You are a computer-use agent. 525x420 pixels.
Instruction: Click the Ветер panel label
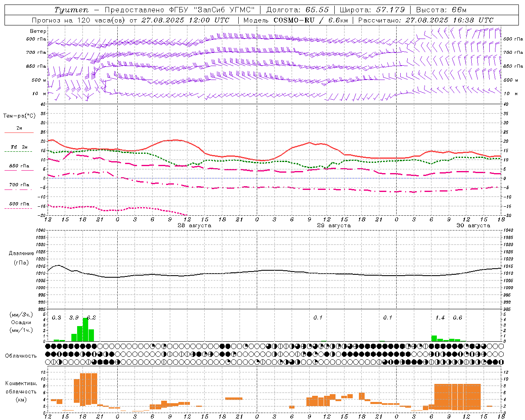pos(38,31)
